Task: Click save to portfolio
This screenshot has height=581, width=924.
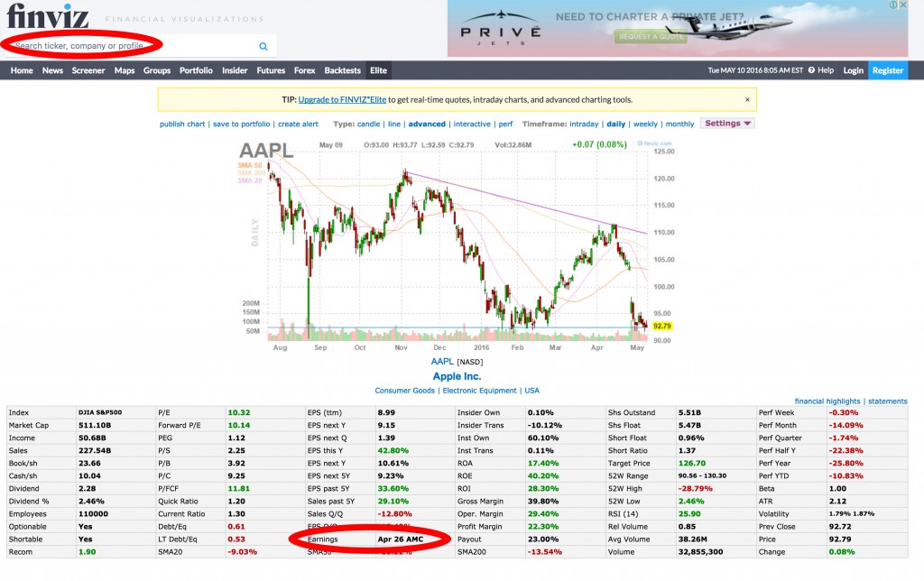Action: (x=241, y=124)
